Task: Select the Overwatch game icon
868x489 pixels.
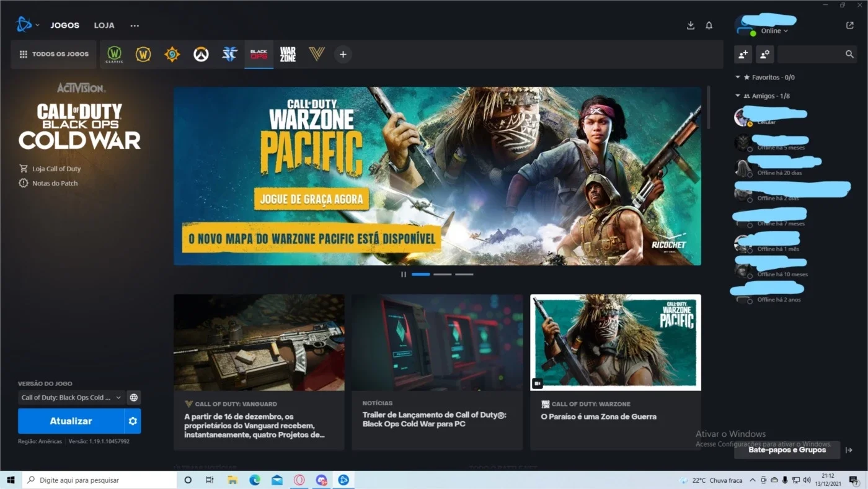Action: (200, 54)
